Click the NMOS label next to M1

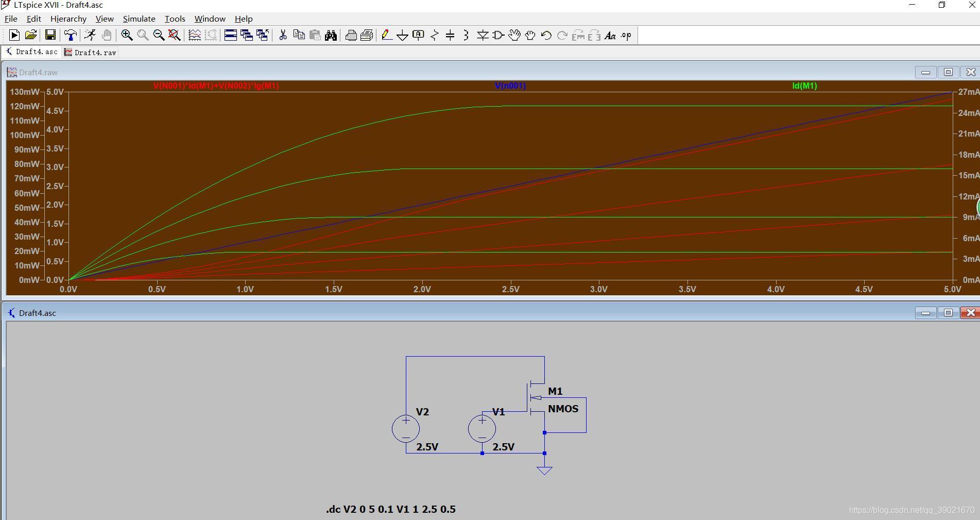pyautogui.click(x=563, y=409)
